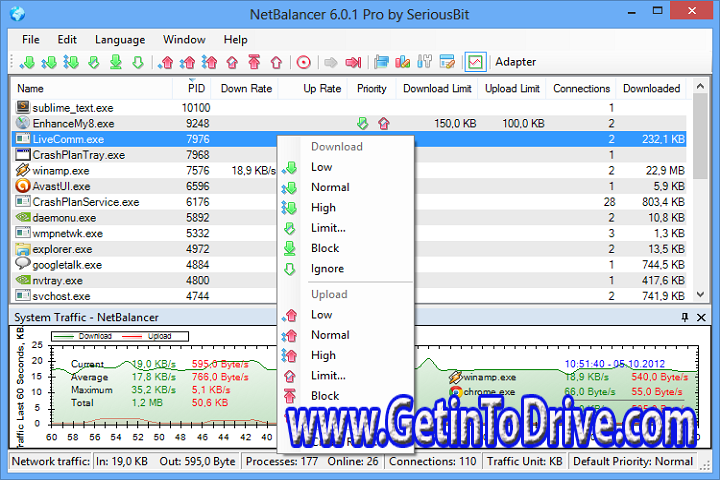Screen dimensions: 720x480
Task: Select the googletalk.exe process row
Action: coord(145,265)
